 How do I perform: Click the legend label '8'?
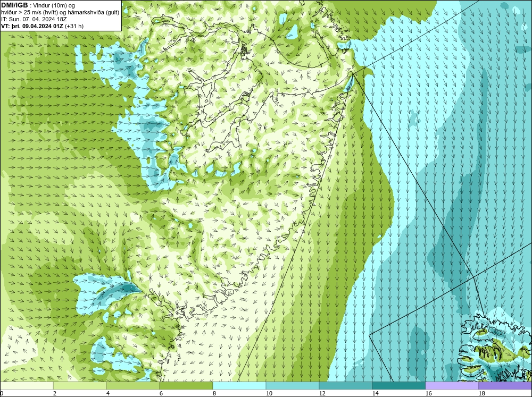coord(214,393)
